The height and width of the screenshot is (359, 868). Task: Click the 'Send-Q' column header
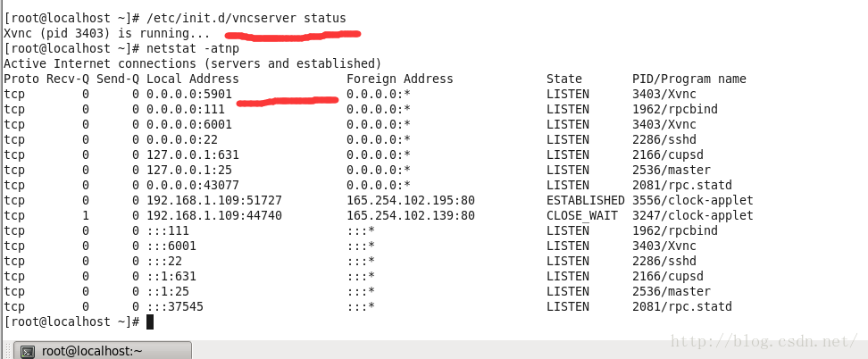coord(117,79)
